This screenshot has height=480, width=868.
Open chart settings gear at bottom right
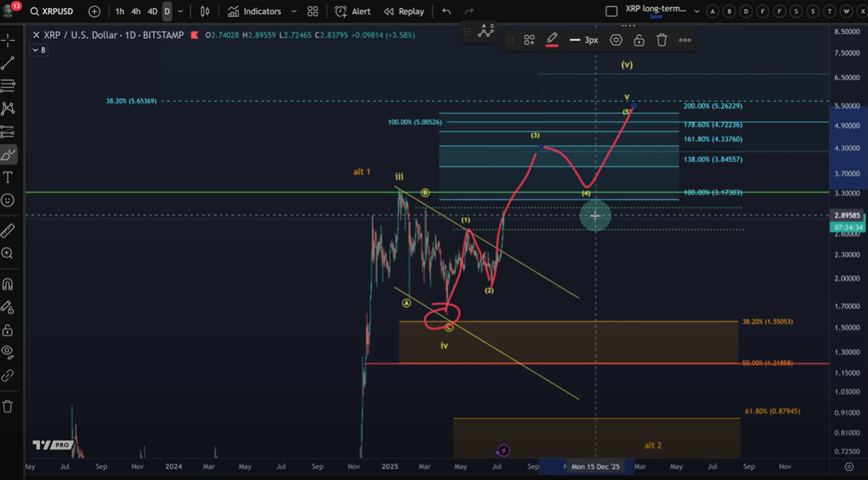click(x=849, y=467)
